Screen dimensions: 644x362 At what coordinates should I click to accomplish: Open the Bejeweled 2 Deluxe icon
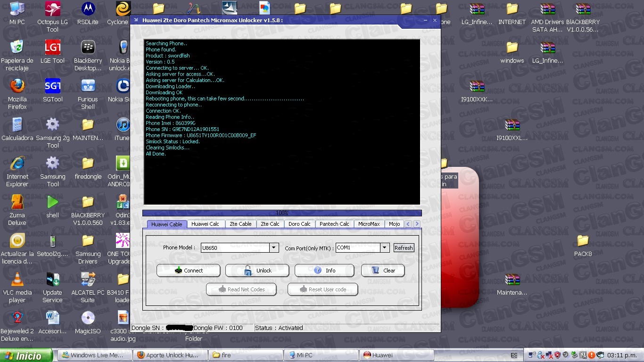click(x=17, y=326)
